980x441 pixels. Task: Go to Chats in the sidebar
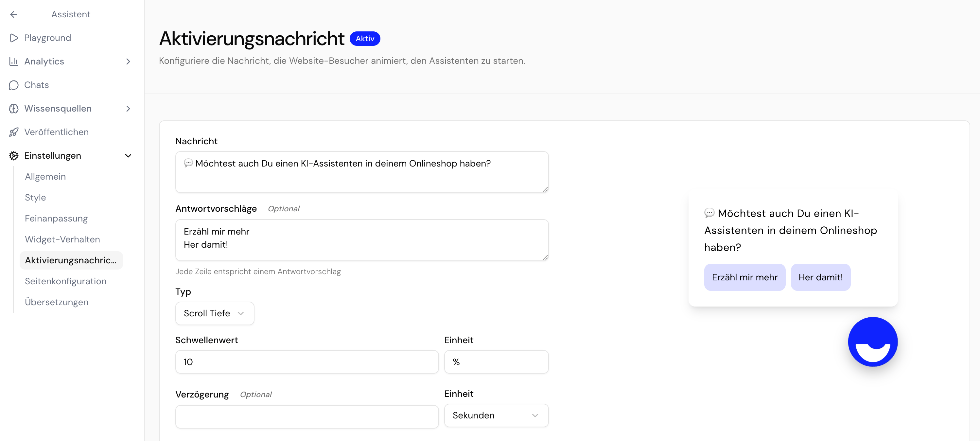pos(37,85)
